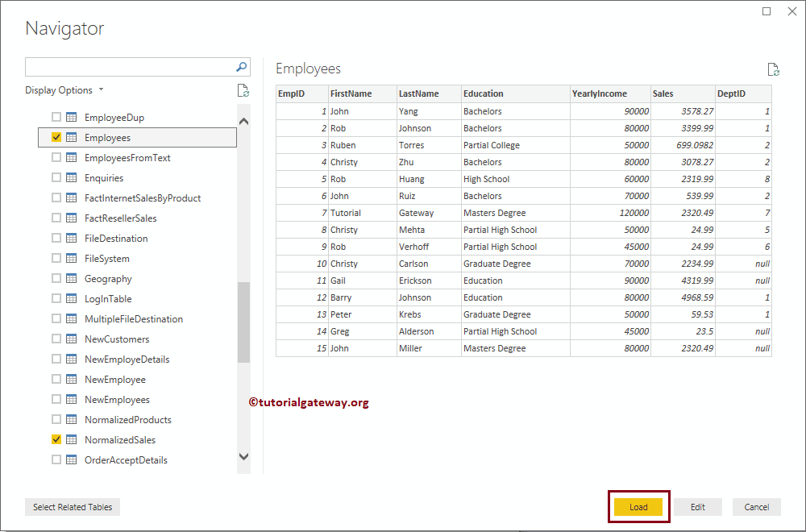This screenshot has height=532, width=806.
Task: Click the Load button
Action: [638, 507]
